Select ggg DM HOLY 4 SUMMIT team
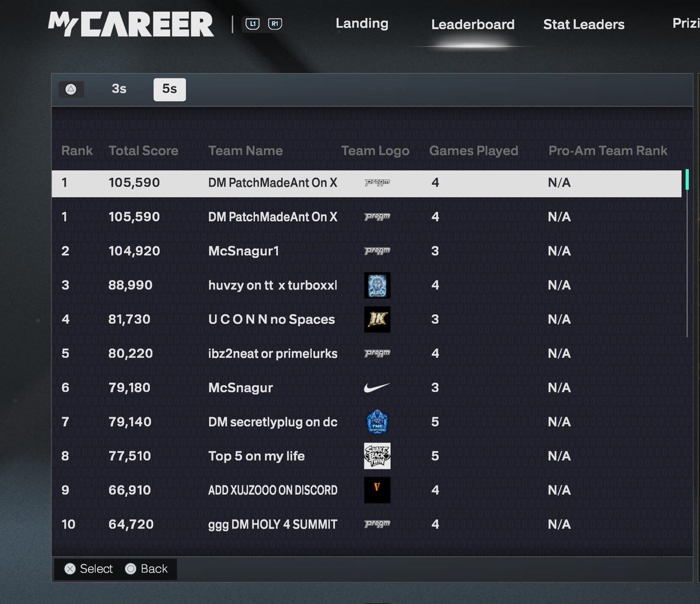700x604 pixels. [x=273, y=524]
